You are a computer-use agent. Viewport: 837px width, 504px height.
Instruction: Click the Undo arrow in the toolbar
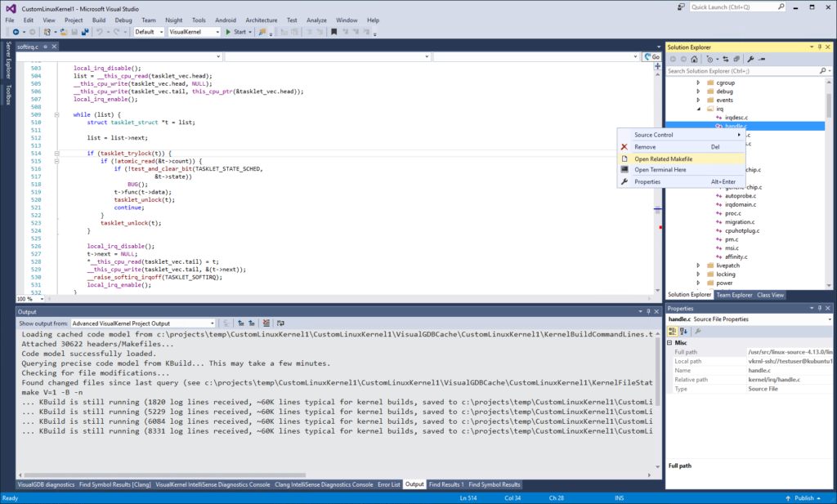click(99, 32)
